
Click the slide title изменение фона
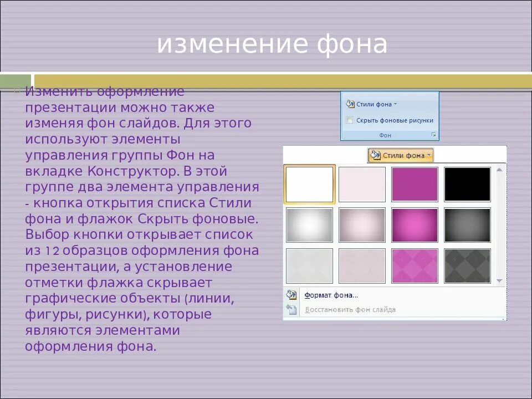pyautogui.click(x=272, y=44)
